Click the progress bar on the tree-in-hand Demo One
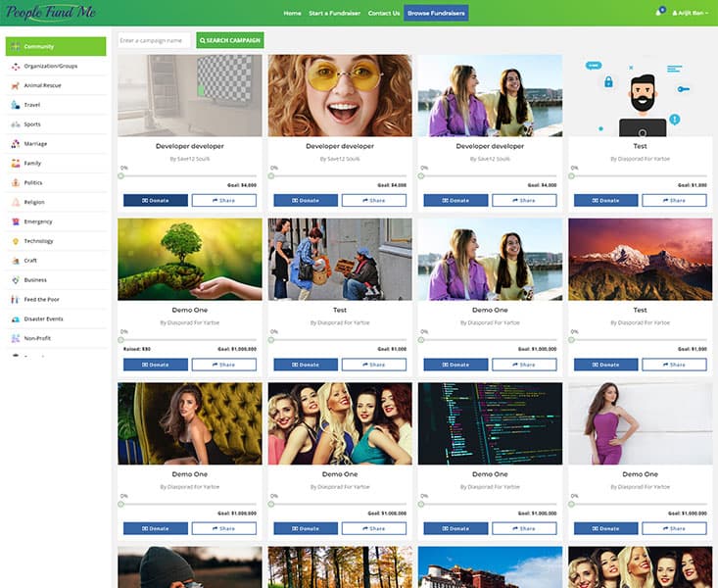The image size is (718, 588). click(x=189, y=340)
